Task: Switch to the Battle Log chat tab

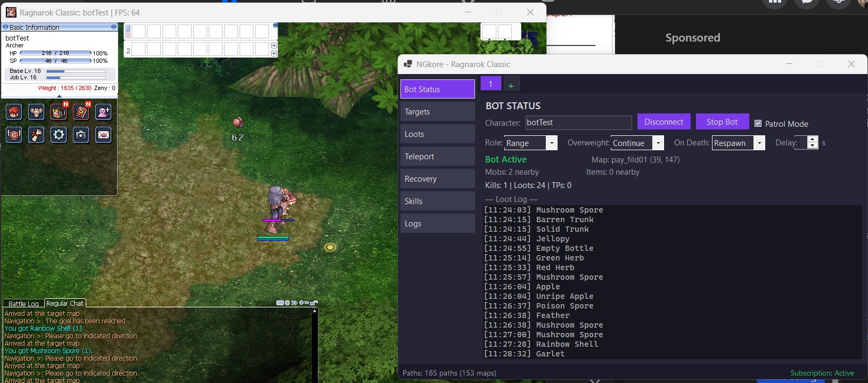Action: [23, 304]
